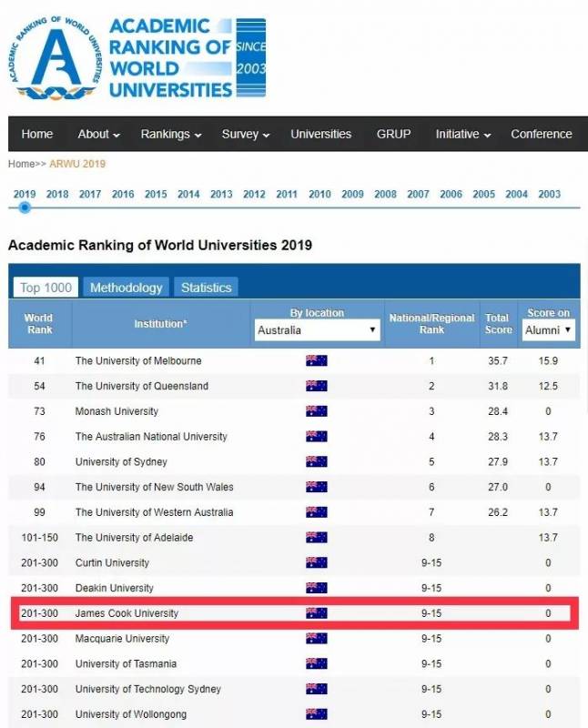This screenshot has width=588, height=728.
Task: Click flag next to University of Wollongong
Action: tap(317, 714)
